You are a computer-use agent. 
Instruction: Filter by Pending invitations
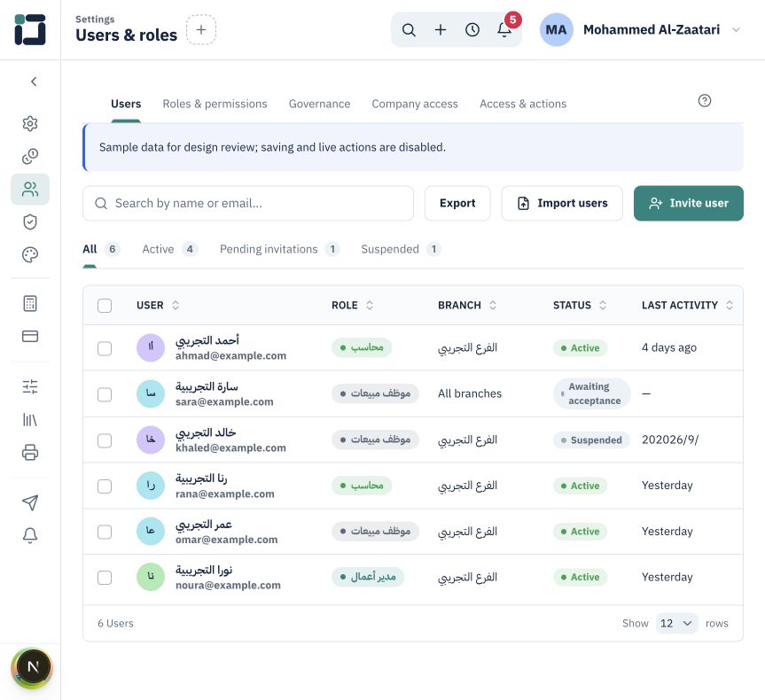click(x=279, y=249)
